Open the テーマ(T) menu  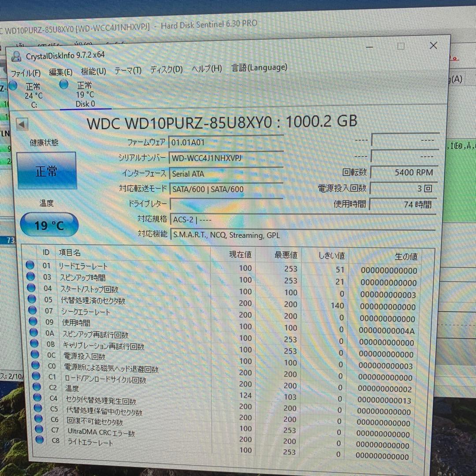[127, 70]
